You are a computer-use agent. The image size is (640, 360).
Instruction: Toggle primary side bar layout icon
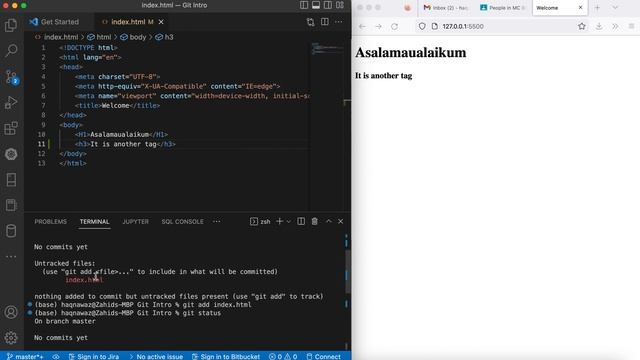coord(304,5)
